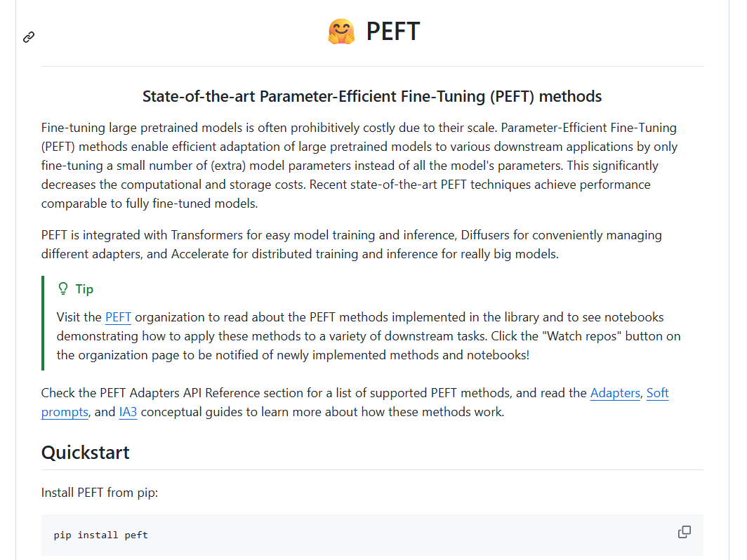747x560 pixels.
Task: Open the Adapters conceptual guide link
Action: pos(615,393)
